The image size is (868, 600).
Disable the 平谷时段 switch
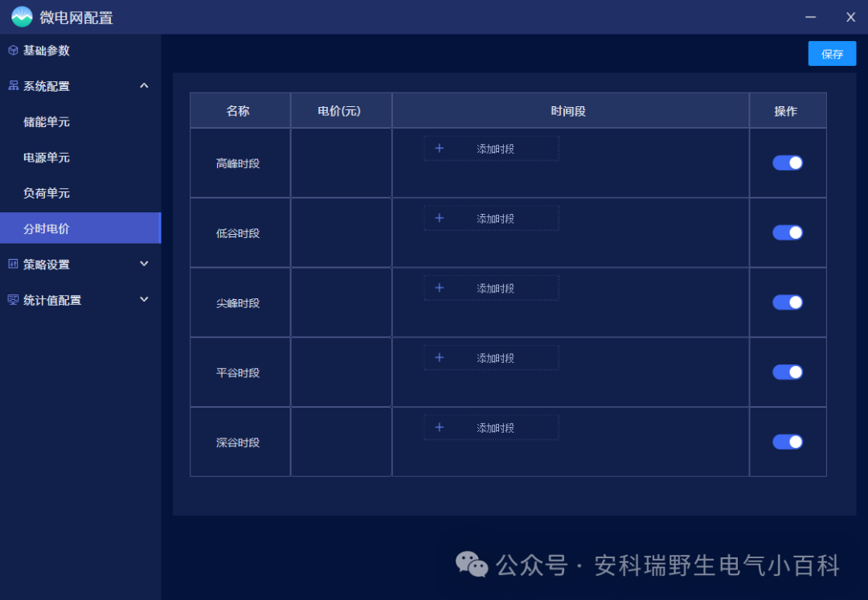(x=788, y=372)
